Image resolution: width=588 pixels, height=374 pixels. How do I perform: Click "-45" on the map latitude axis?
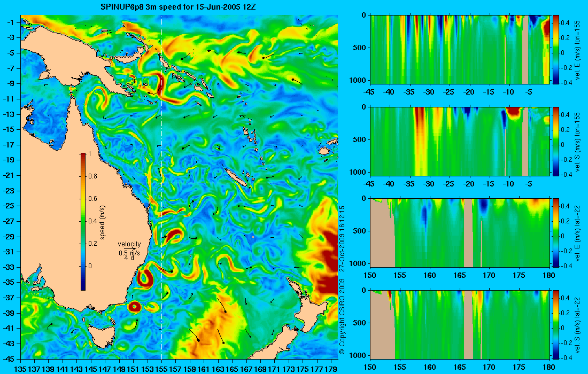click(x=8, y=359)
